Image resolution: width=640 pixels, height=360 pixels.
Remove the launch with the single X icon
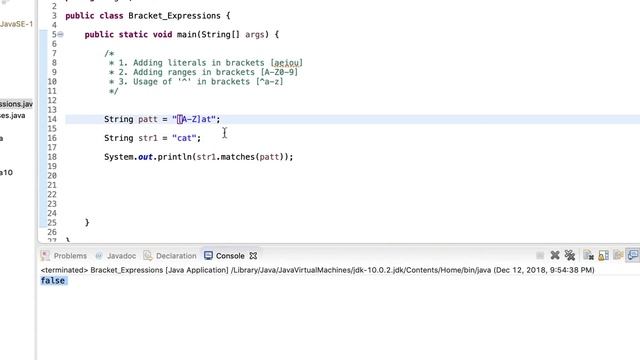[555, 256]
